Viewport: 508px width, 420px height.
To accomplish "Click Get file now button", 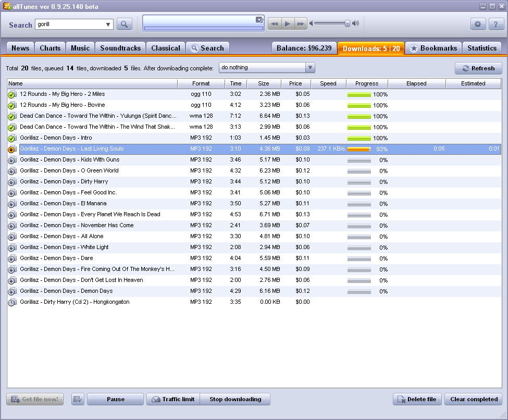I will pyautogui.click(x=35, y=399).
